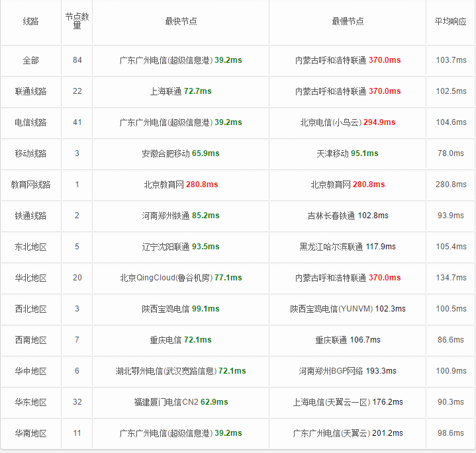476x453 pixels.
Task: Click the 平均响应 column header
Action: pos(450,21)
